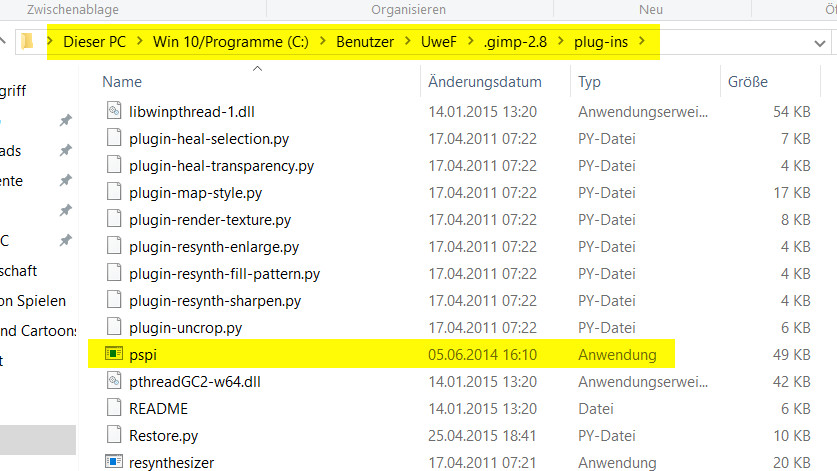837x471 pixels.
Task: Click the plugin-uncrop.py file icon
Action: (114, 326)
